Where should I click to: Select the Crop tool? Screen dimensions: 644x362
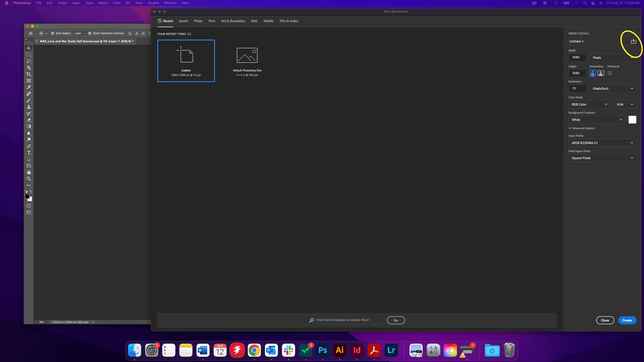(29, 74)
